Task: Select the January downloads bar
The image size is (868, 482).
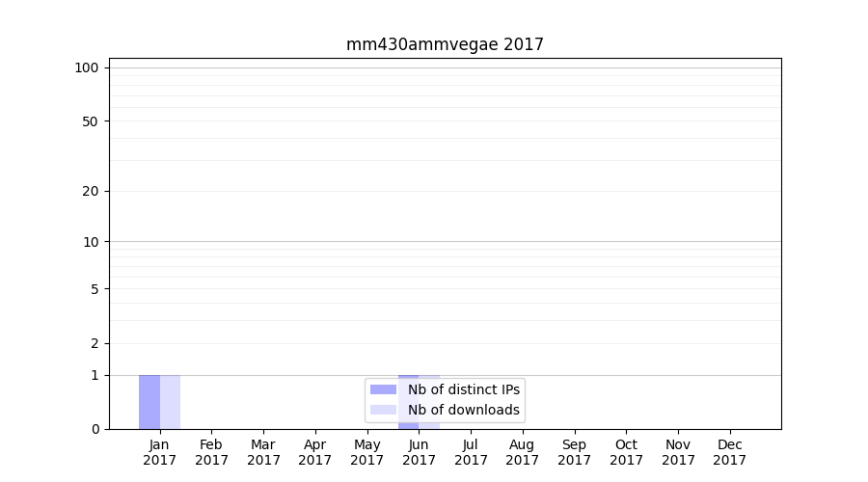Action: coord(170,402)
